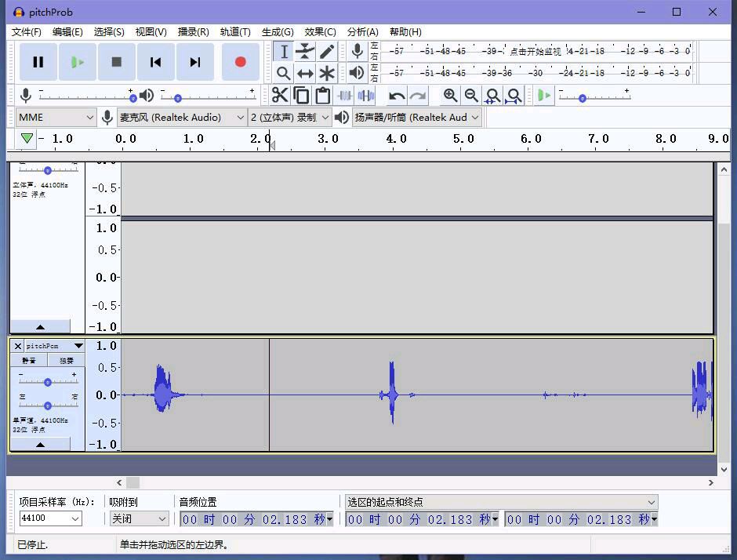This screenshot has width=737, height=560.
Task: Open the 文件(F) menu
Action: coord(27,32)
